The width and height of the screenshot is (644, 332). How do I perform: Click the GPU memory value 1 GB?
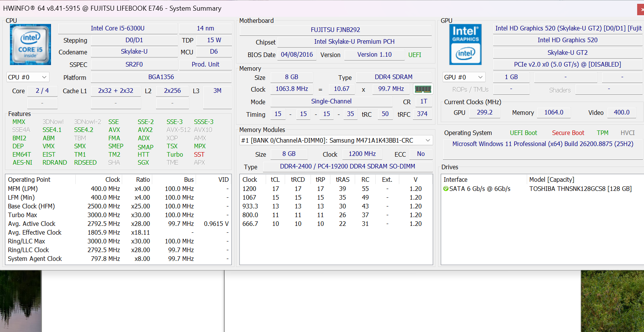click(x=511, y=77)
